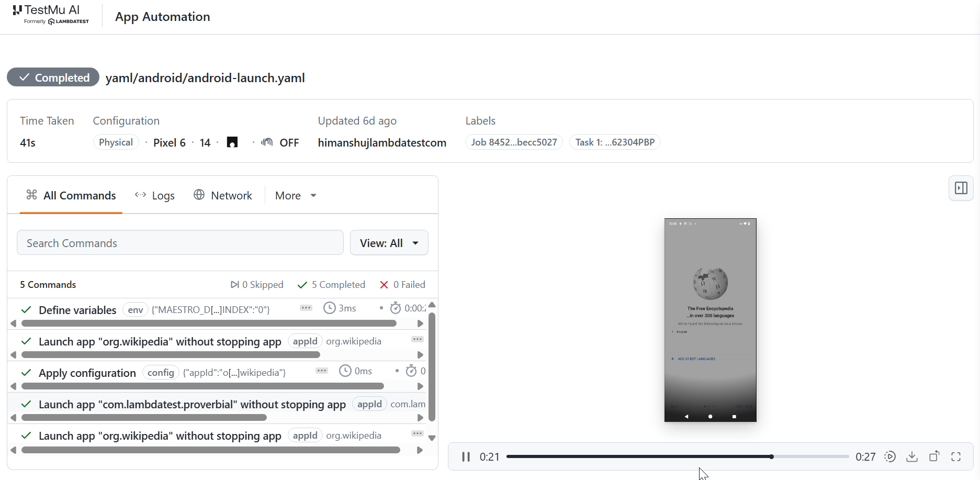Download the test recording video
The image size is (980, 480).
pos(912,457)
